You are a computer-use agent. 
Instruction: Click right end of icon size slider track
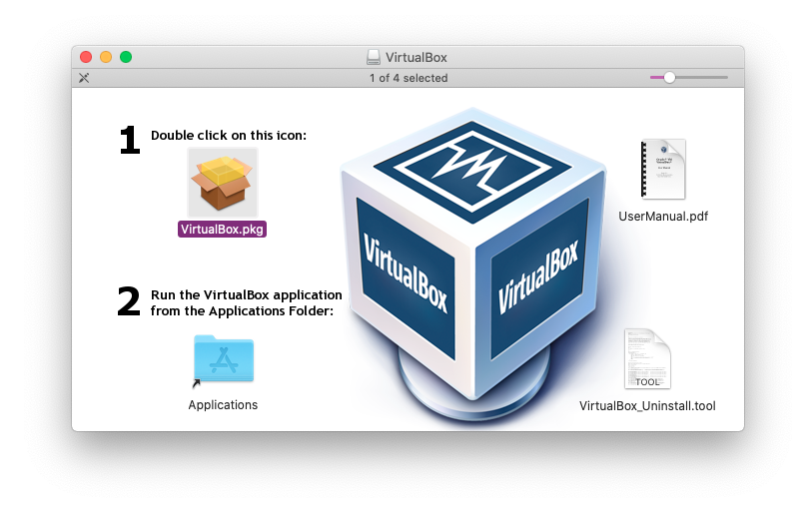(725, 78)
